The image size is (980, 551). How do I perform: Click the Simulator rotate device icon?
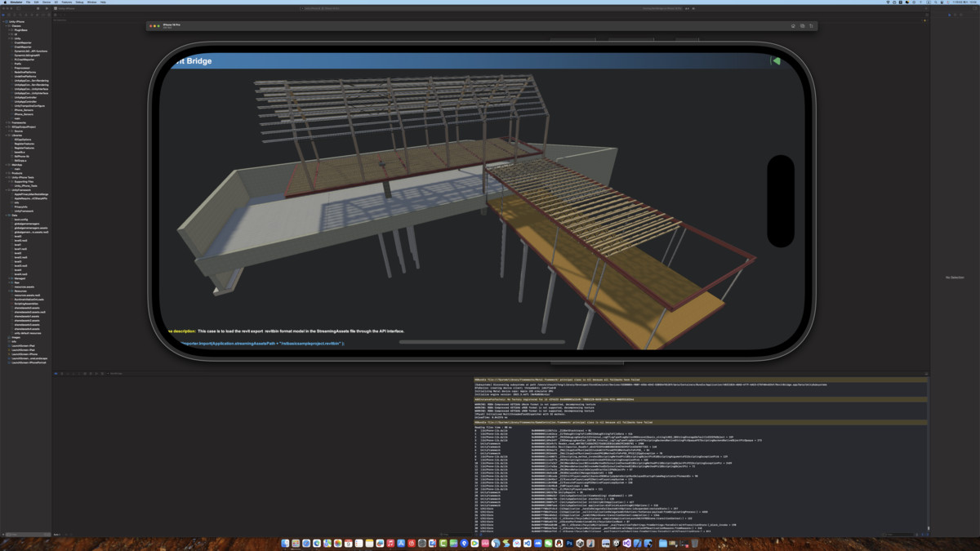point(811,25)
